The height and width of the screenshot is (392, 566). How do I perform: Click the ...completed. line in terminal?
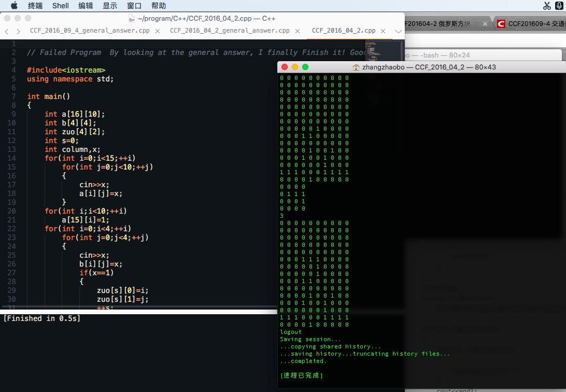(303, 361)
